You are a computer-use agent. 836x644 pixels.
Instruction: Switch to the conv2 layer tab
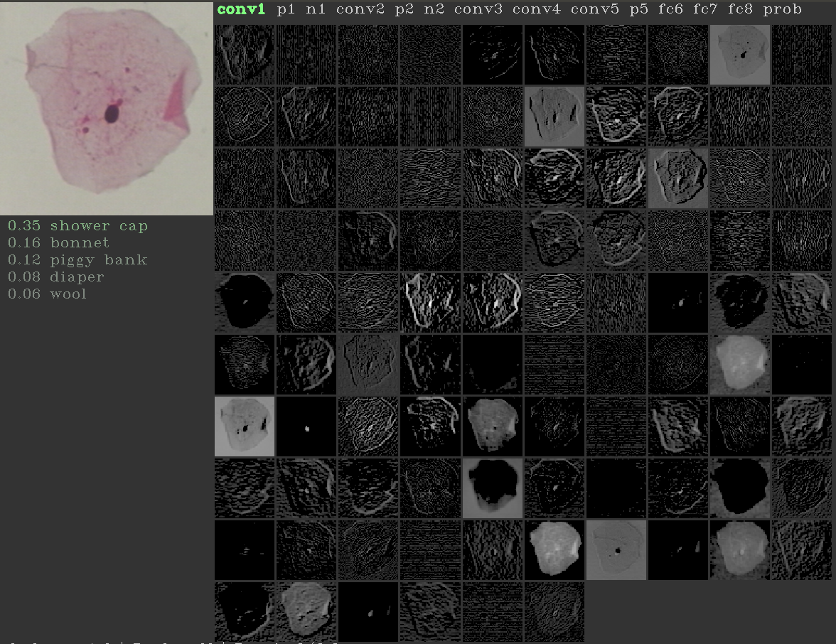coord(360,9)
